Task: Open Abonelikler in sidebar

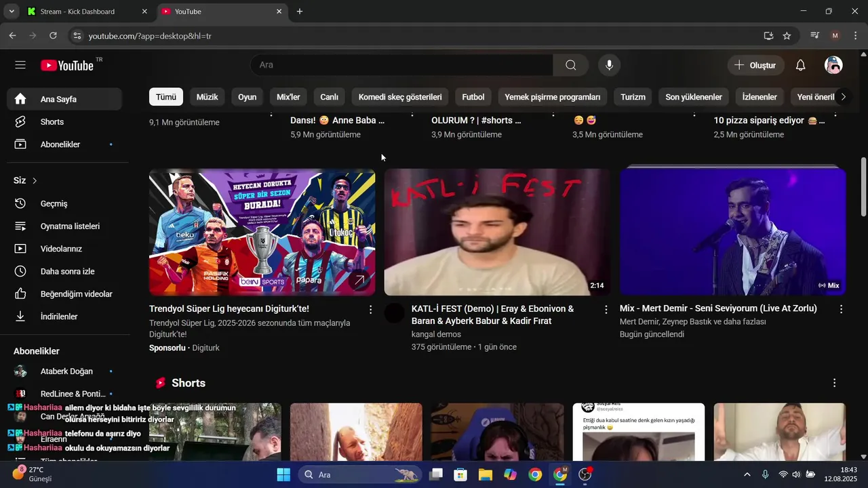Action: point(65,144)
